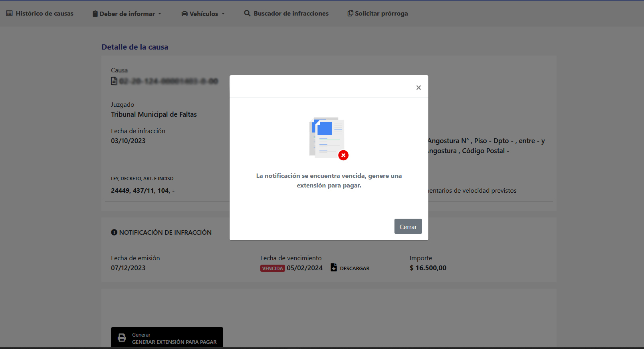Screen dimensions: 644x349
Task: Click the clipboard icon beside Deber de informar
Action: (95, 14)
